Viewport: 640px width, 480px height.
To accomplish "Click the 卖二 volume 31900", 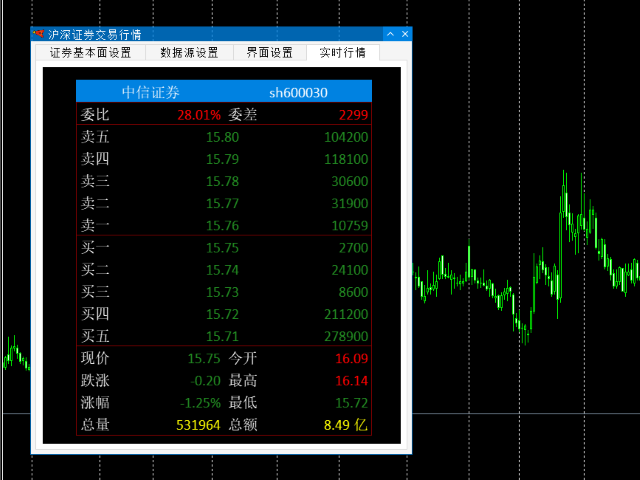I will (350, 203).
